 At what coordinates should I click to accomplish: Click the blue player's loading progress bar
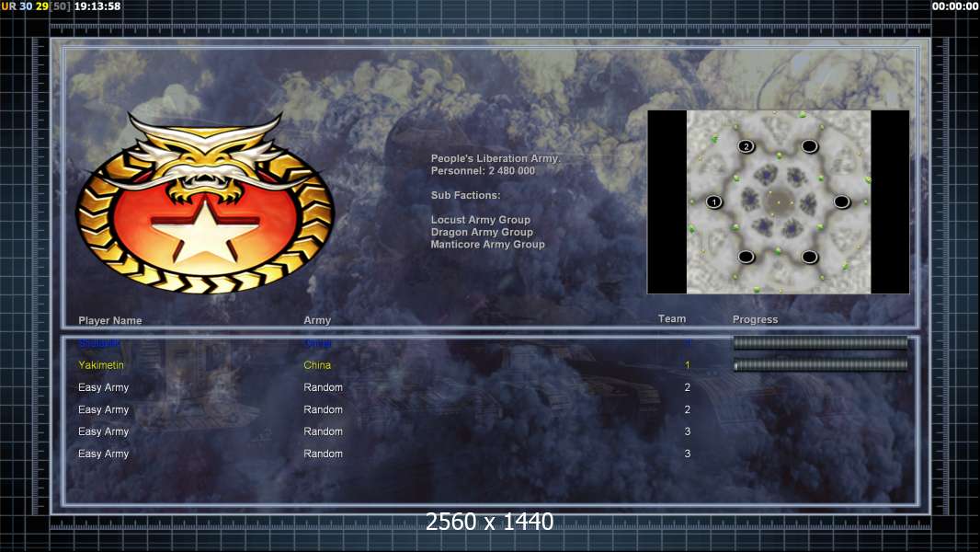coord(820,342)
